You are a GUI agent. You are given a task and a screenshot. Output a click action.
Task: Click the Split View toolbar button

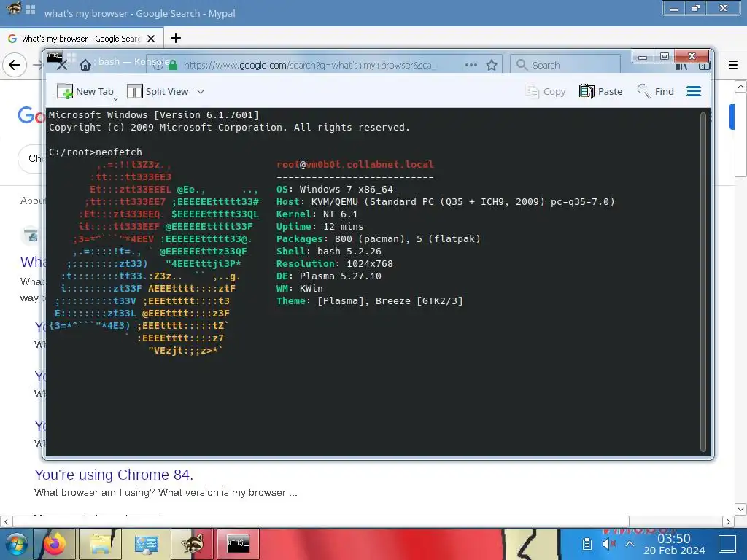coord(158,91)
